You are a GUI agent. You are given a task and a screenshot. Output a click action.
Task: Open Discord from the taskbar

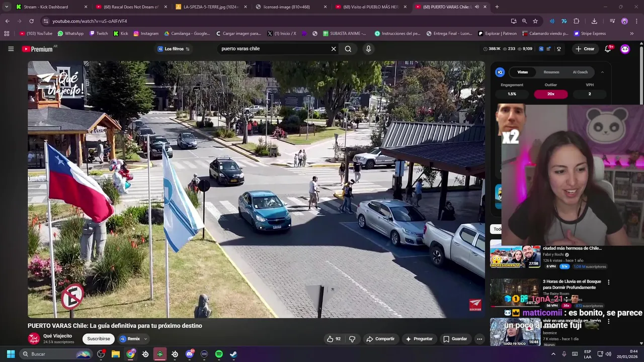click(x=190, y=354)
